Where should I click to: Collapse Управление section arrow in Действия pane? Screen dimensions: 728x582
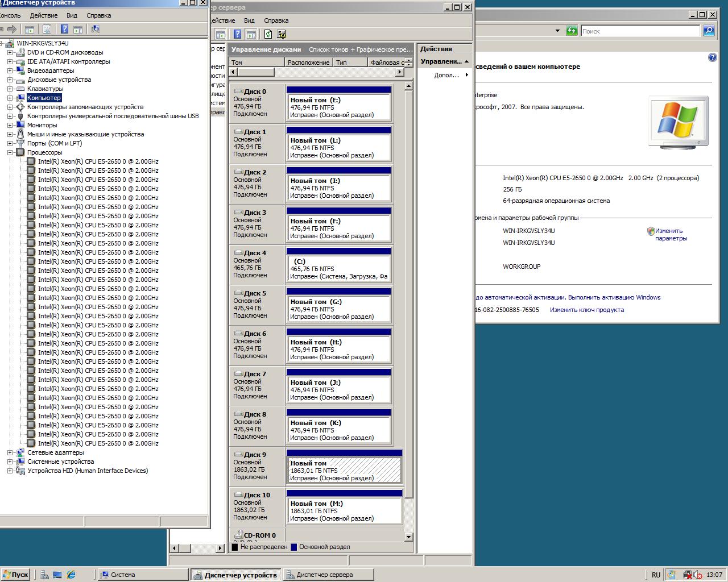pyautogui.click(x=466, y=61)
